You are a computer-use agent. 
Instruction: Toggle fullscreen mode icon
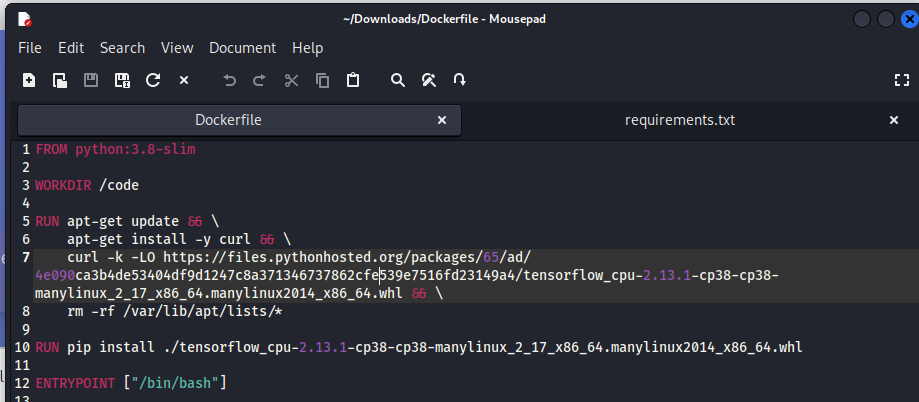tap(900, 80)
